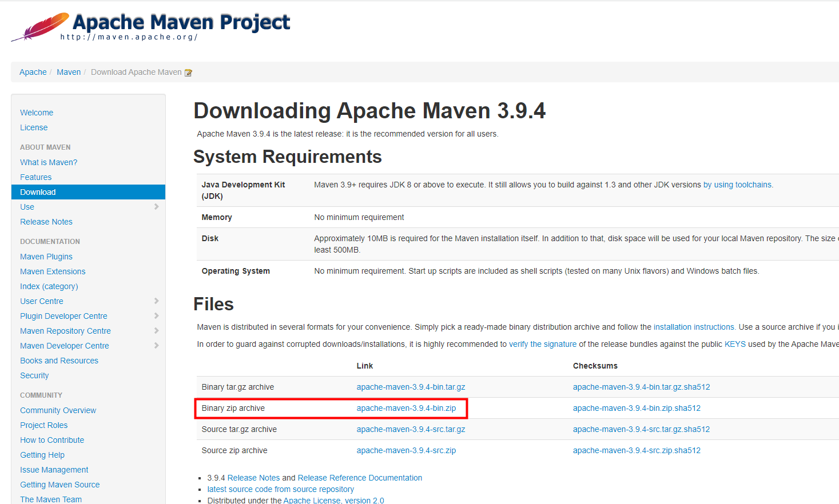Open latest source code repository link
The height and width of the screenshot is (504, 839).
[280, 489]
